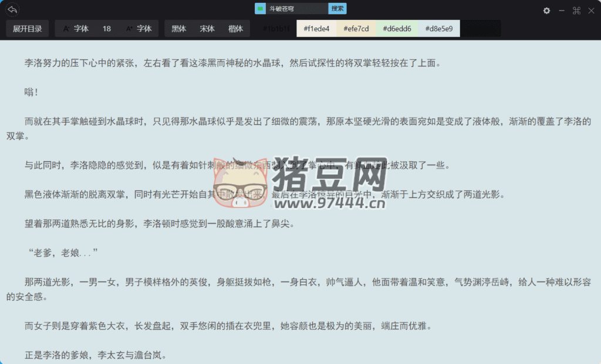Image resolution: width=601 pixels, height=364 pixels.
Task: Click the green book icon beside search
Action: pos(260,9)
